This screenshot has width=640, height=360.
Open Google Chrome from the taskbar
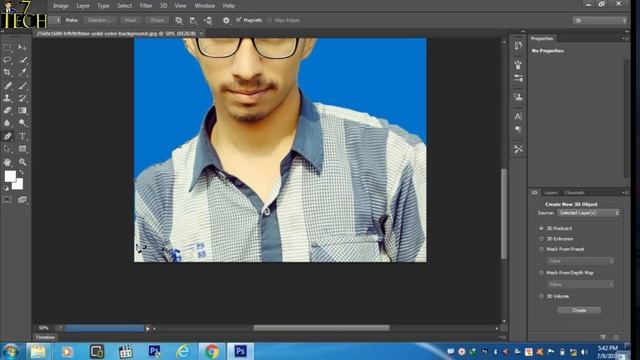coord(211,351)
